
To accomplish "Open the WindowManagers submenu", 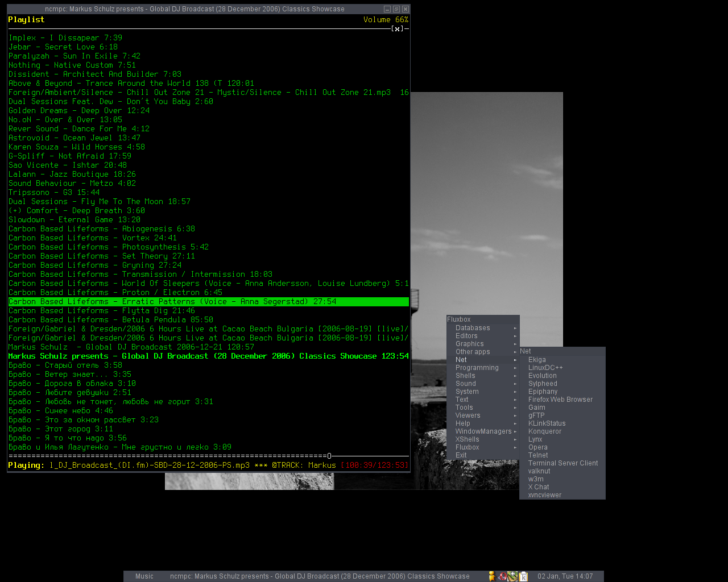I will tap(483, 431).
